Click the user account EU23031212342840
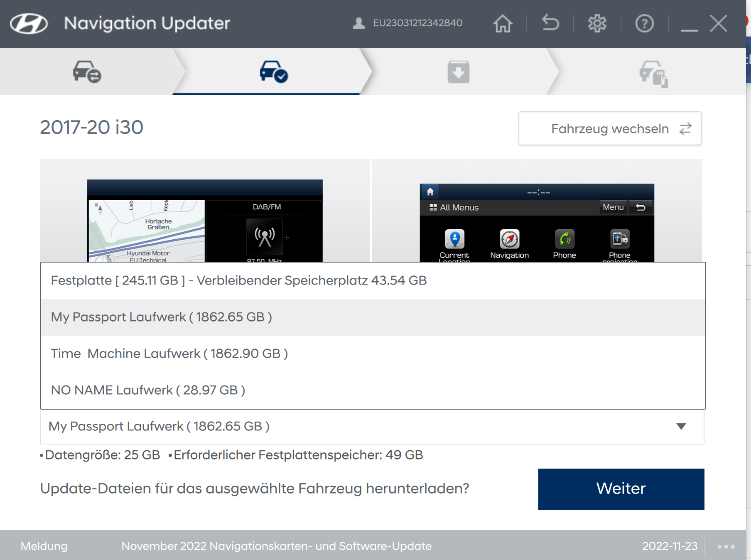The width and height of the screenshot is (751, 560). point(407,23)
